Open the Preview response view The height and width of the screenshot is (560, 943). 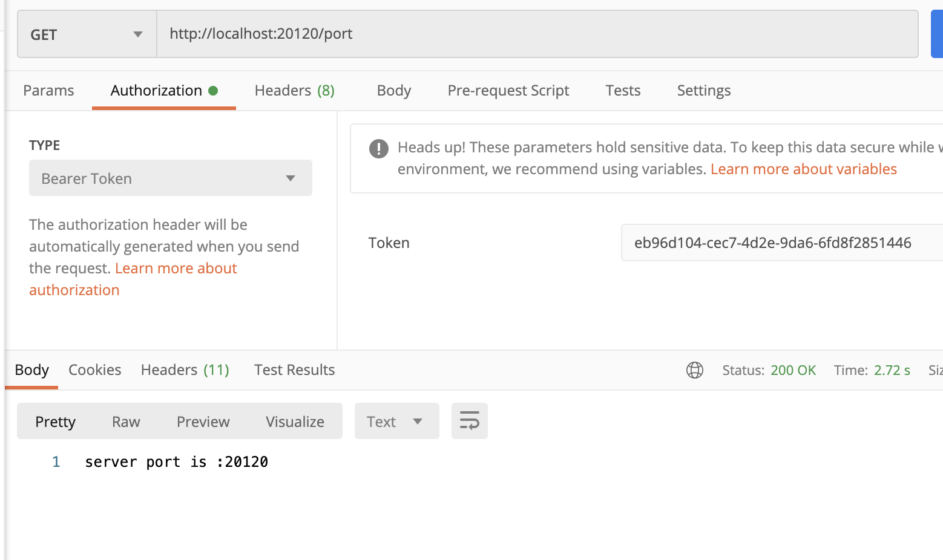pos(203,421)
